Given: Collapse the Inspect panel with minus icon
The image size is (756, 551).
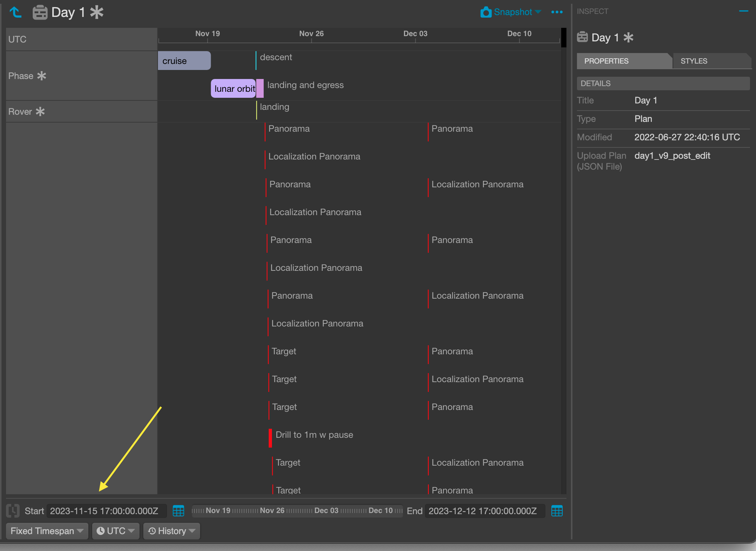Looking at the screenshot, I should [744, 11].
